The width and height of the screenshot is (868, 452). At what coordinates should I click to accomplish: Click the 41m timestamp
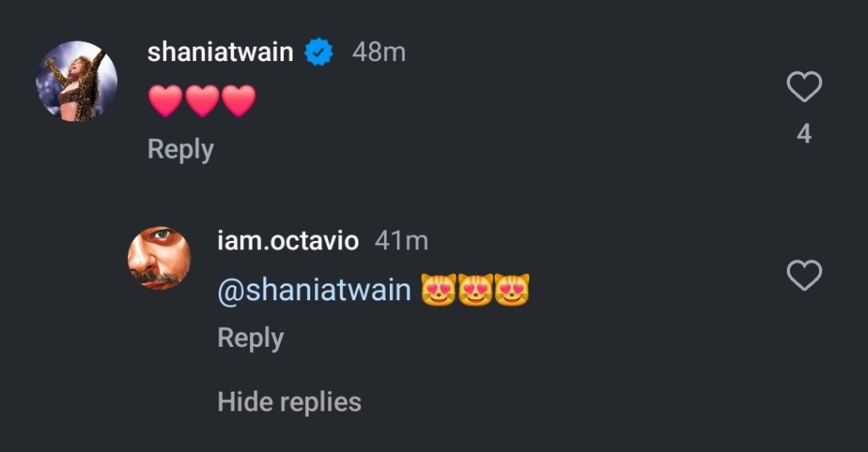(x=401, y=241)
